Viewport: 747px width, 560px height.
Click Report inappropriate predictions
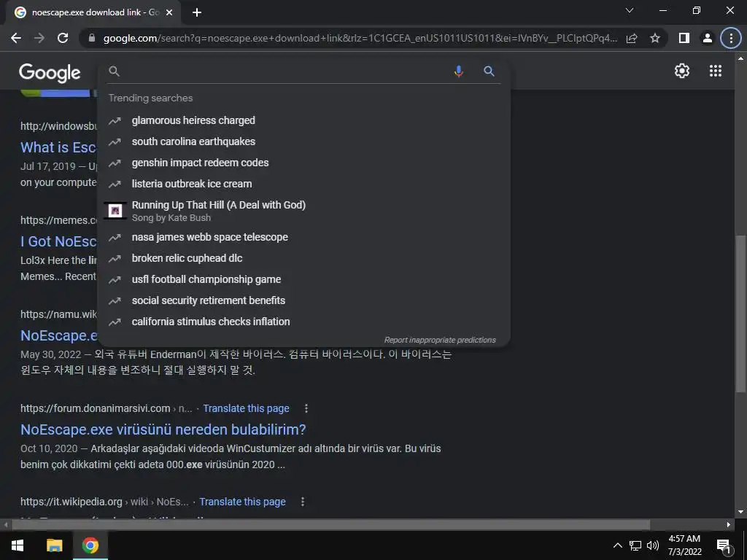click(440, 340)
